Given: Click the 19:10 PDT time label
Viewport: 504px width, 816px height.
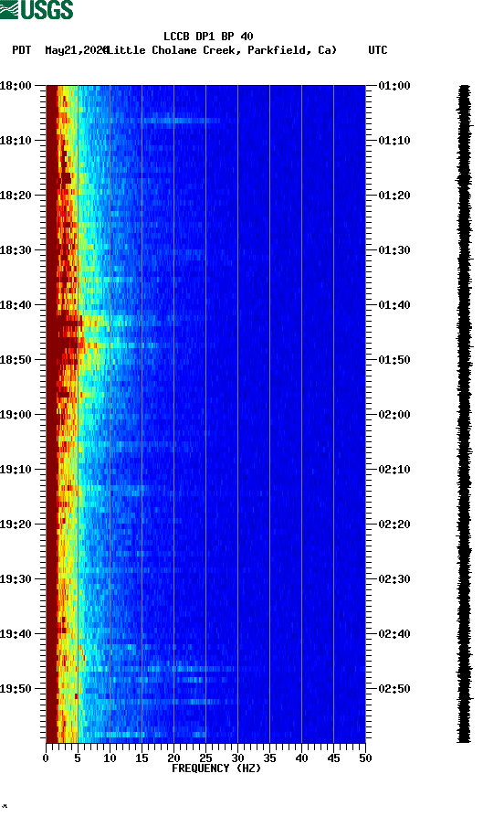Looking at the screenshot, I should [x=16, y=470].
